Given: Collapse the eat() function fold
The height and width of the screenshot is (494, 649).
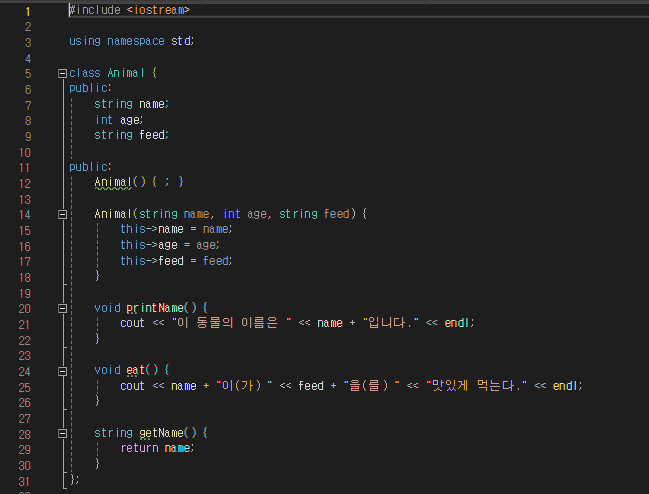Looking at the screenshot, I should coord(62,371).
